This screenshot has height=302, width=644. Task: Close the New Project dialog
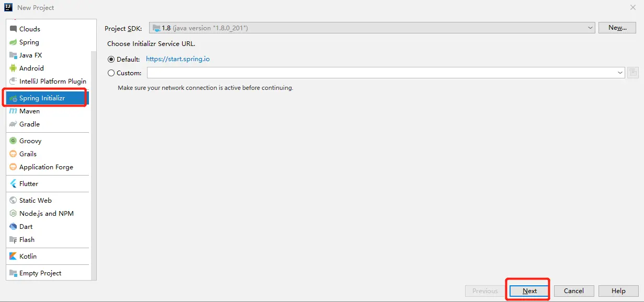(x=632, y=7)
